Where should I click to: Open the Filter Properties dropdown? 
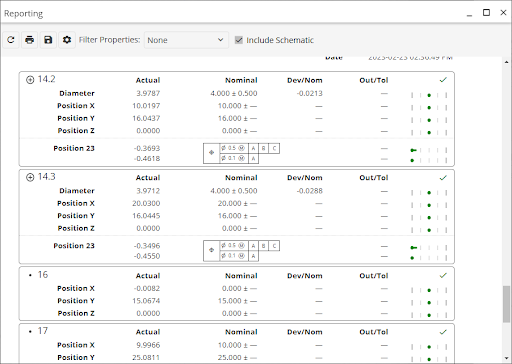coord(186,40)
